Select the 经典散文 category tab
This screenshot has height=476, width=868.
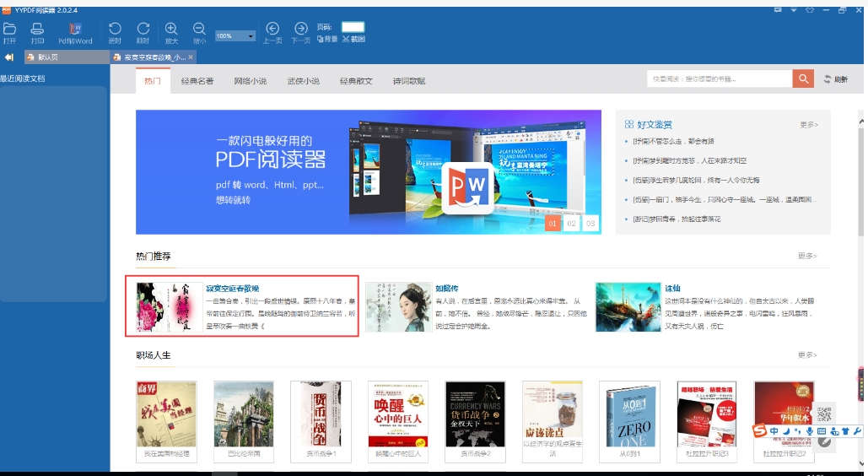click(x=356, y=81)
